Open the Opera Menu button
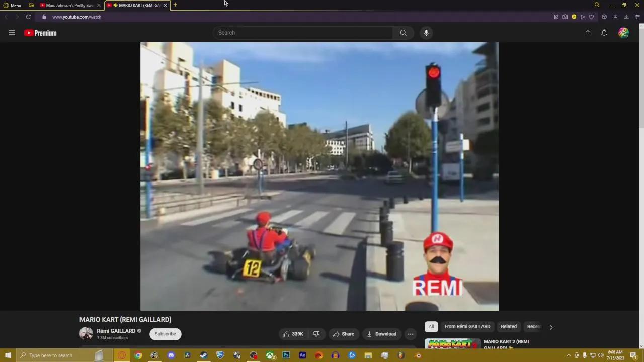This screenshot has height=362, width=644. pos(12,5)
